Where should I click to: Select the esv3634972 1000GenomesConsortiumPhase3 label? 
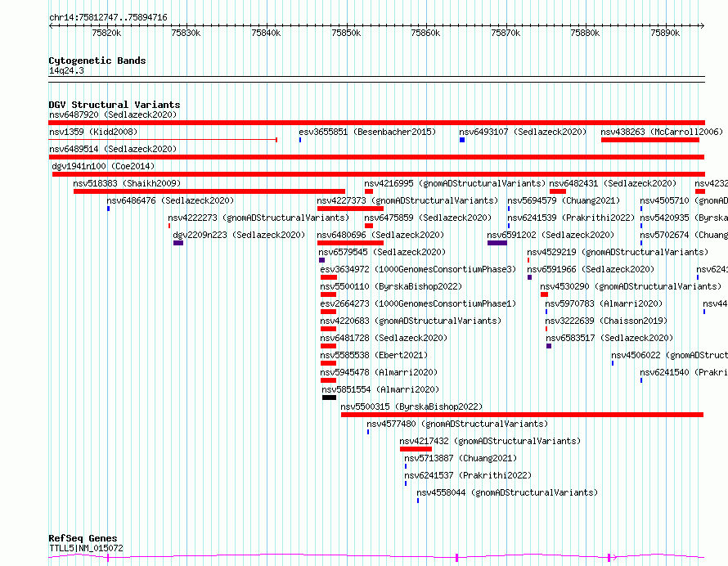coord(418,269)
